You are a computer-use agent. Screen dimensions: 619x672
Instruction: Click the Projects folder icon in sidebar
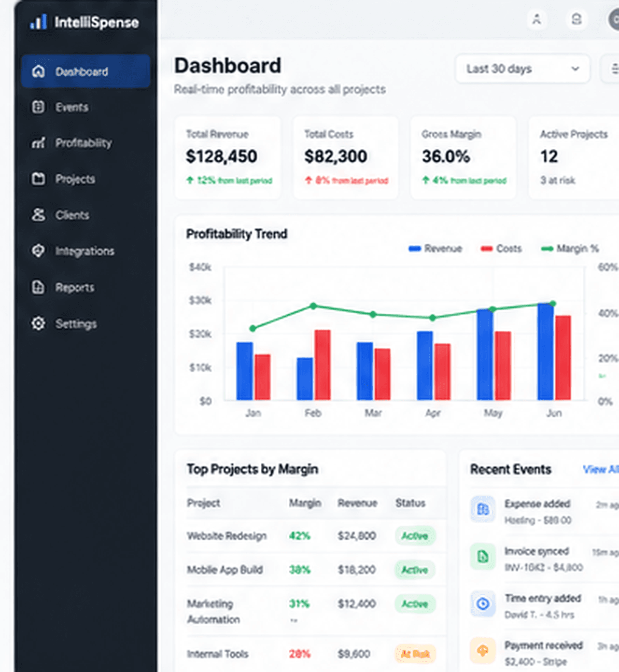[38, 179]
